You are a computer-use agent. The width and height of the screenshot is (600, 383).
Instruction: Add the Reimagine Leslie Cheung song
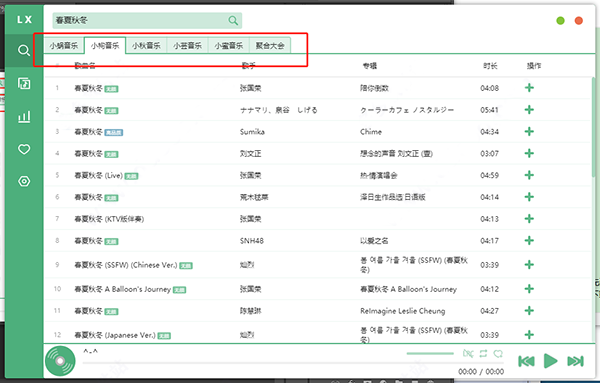(x=529, y=311)
